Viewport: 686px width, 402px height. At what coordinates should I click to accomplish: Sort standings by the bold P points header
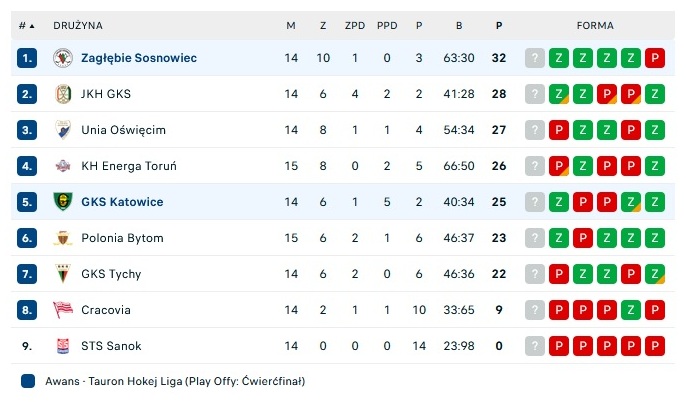point(498,25)
